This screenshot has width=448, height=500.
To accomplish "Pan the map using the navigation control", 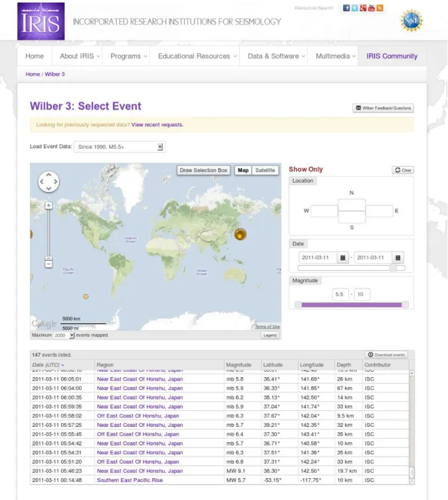I will pyautogui.click(x=48, y=182).
